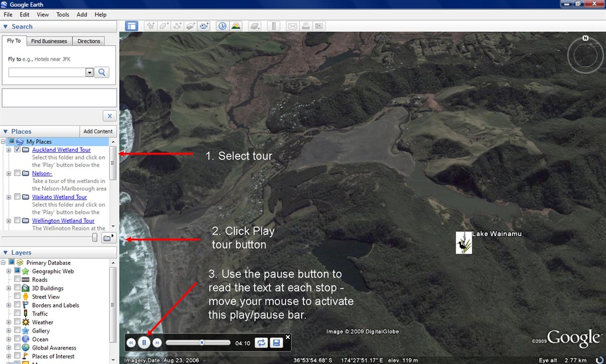Enable the Roads layer checkbox
Viewport: 606px width, 364px height.
18,280
